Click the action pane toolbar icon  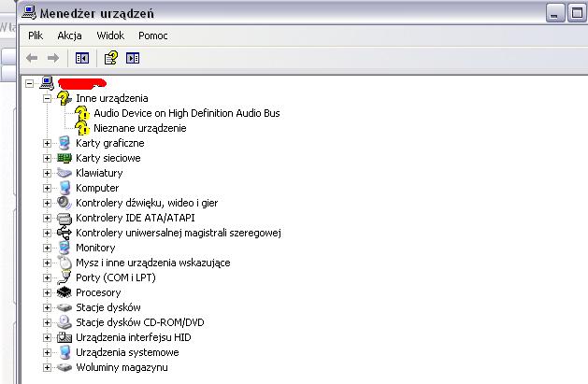coord(133,58)
